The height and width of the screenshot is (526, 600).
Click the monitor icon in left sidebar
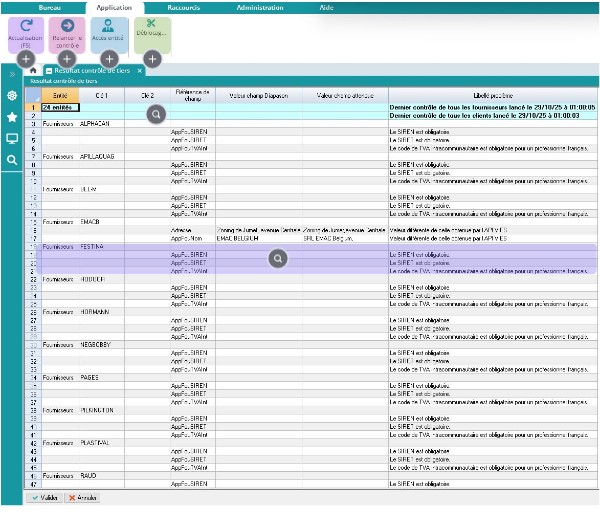[12, 139]
